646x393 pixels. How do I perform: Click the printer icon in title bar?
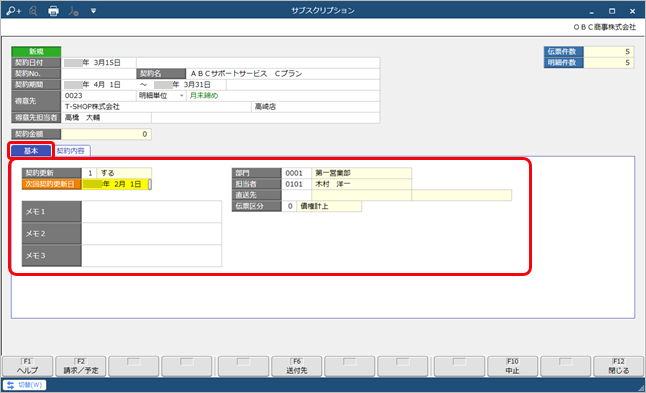54,11
